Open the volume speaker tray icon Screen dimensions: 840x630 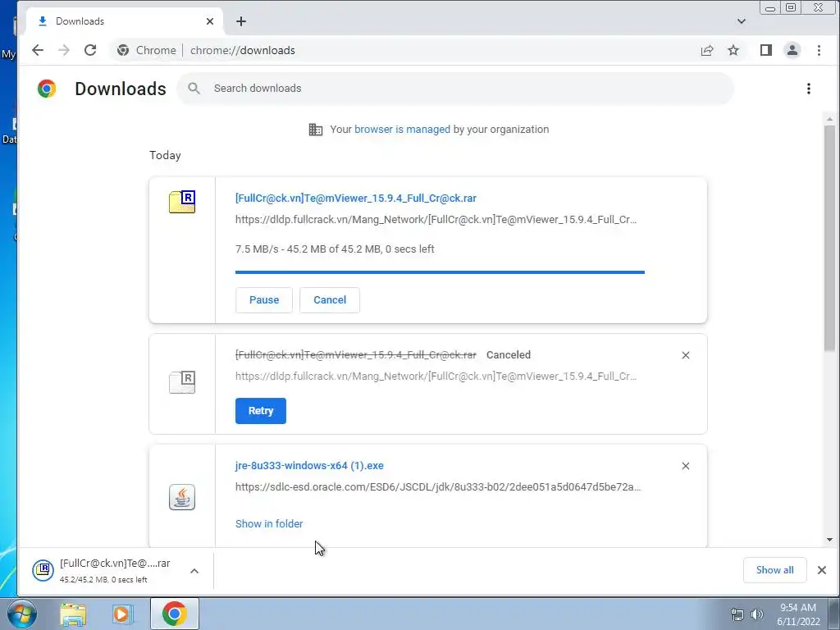pyautogui.click(x=756, y=614)
